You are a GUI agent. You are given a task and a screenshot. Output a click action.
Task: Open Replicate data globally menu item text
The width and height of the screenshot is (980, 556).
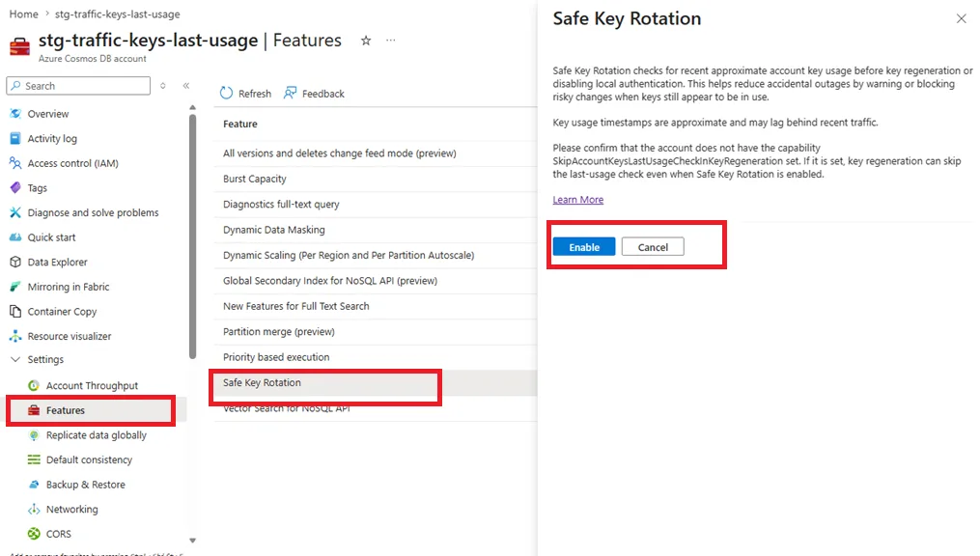[x=97, y=434]
